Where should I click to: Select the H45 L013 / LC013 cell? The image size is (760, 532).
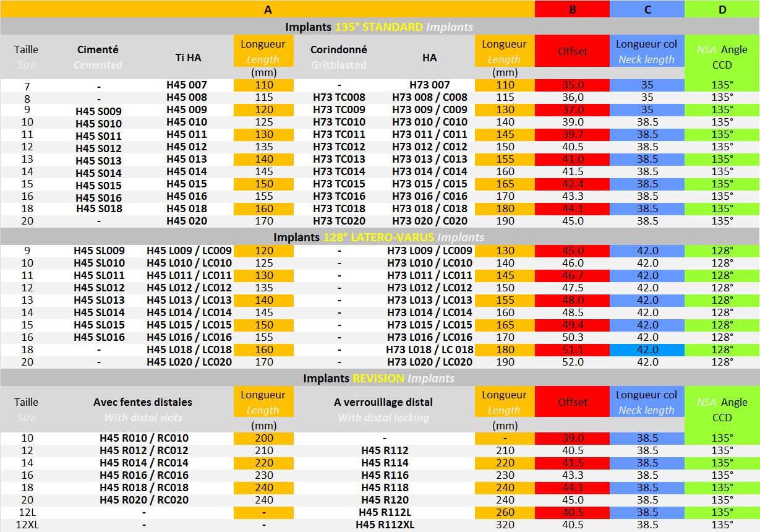(189, 300)
